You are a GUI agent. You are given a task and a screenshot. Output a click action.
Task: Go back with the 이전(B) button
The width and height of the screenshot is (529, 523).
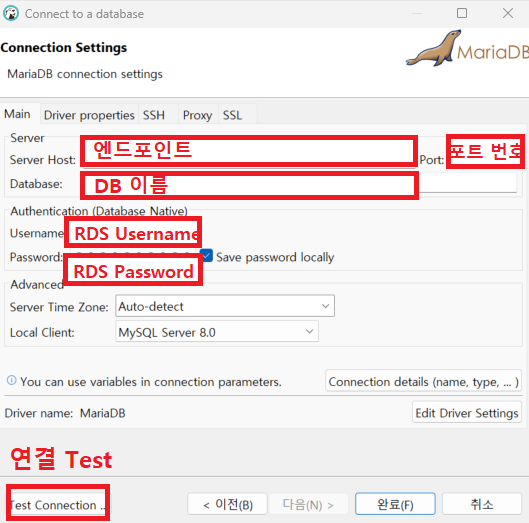tap(228, 504)
